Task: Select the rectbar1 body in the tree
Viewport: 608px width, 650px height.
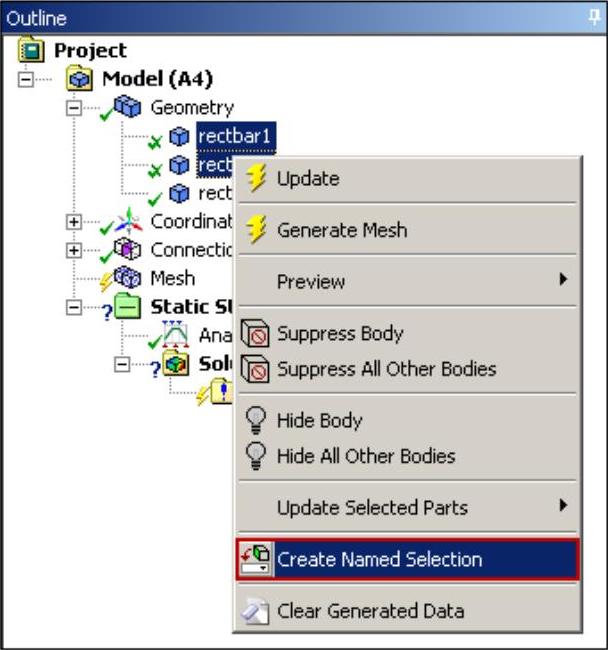Action: tap(235, 136)
